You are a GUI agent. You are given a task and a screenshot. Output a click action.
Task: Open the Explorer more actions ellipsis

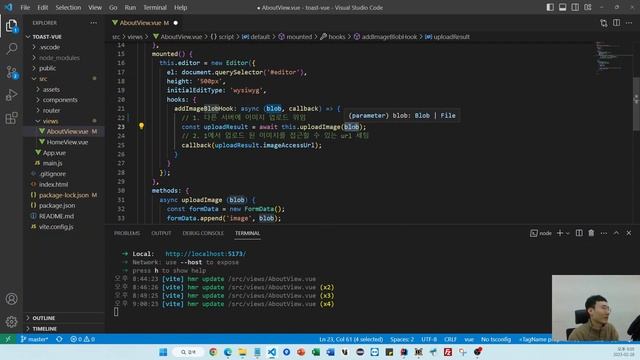tap(94, 23)
